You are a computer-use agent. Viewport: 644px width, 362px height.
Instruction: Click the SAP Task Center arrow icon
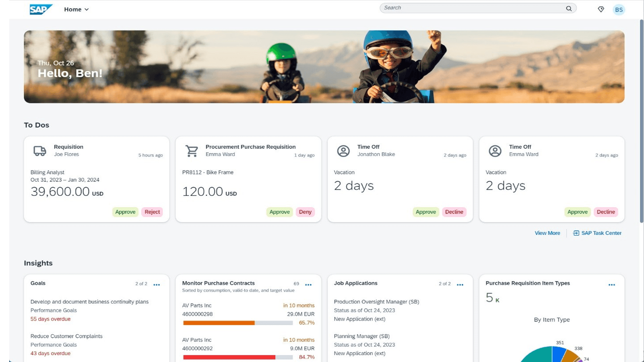pos(576,233)
